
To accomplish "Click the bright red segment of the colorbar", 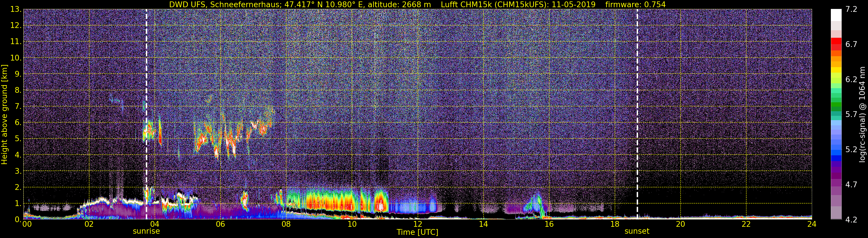I will [836, 41].
